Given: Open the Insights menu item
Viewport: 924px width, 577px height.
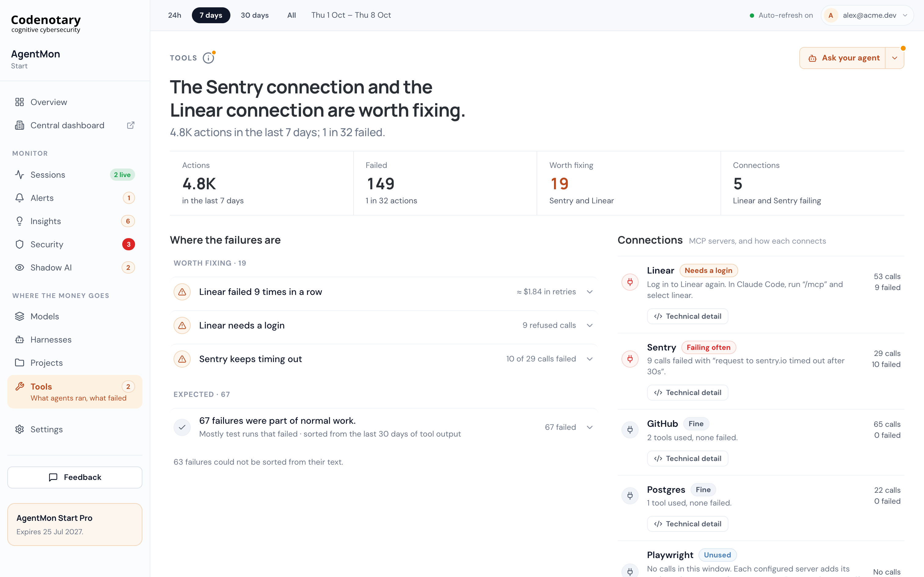Looking at the screenshot, I should [x=75, y=221].
